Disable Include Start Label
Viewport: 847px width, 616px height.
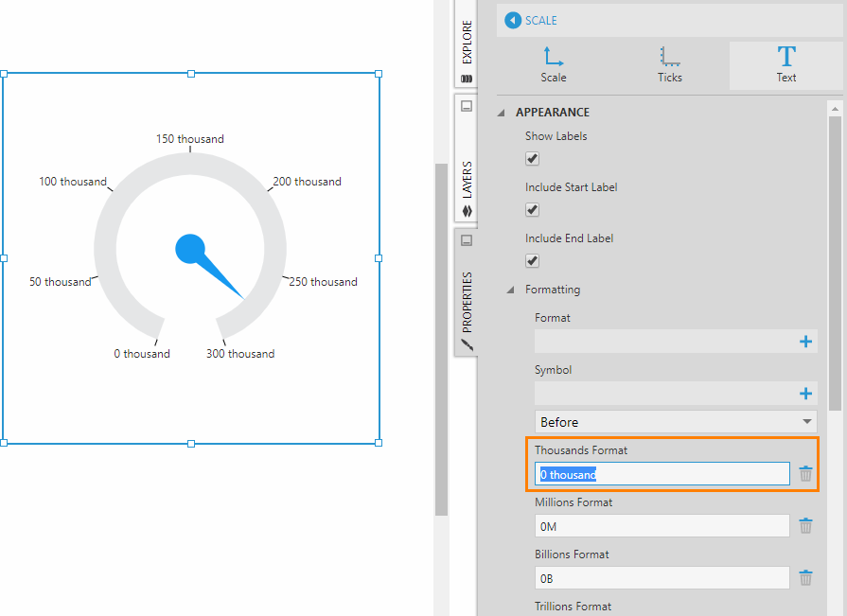pyautogui.click(x=532, y=209)
